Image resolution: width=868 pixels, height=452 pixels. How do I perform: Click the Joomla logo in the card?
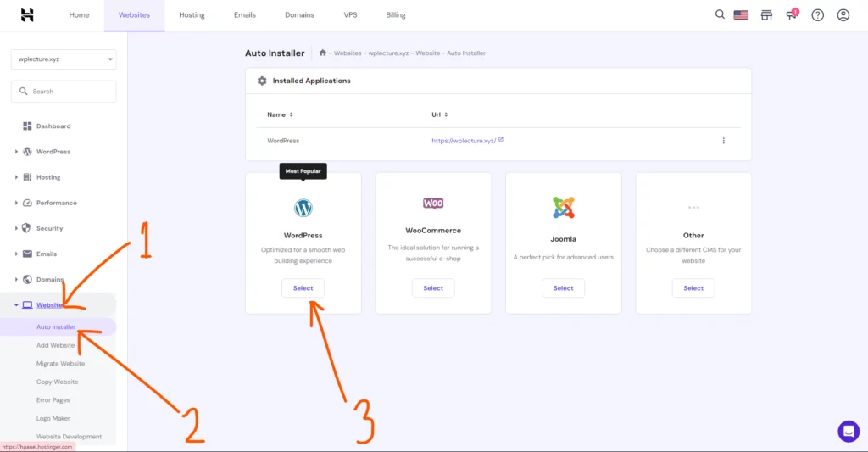click(563, 208)
